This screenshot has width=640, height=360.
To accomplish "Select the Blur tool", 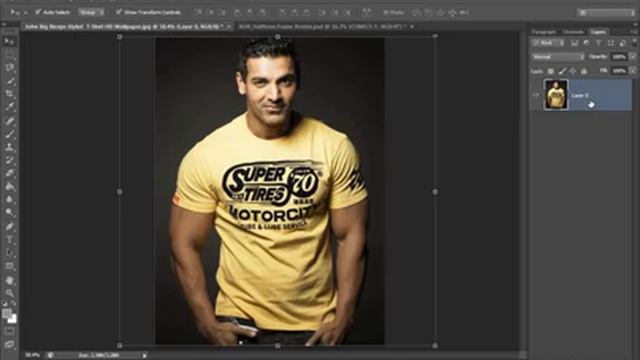I will [9, 200].
